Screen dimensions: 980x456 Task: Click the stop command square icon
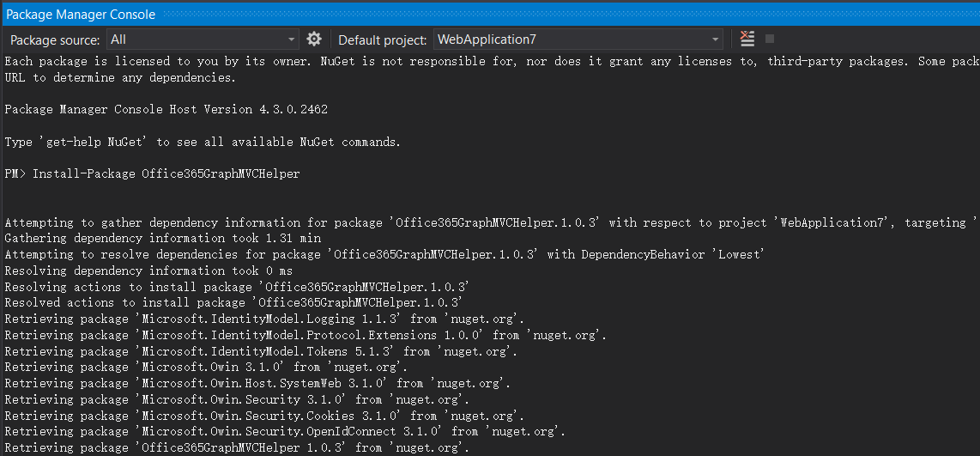pos(770,40)
